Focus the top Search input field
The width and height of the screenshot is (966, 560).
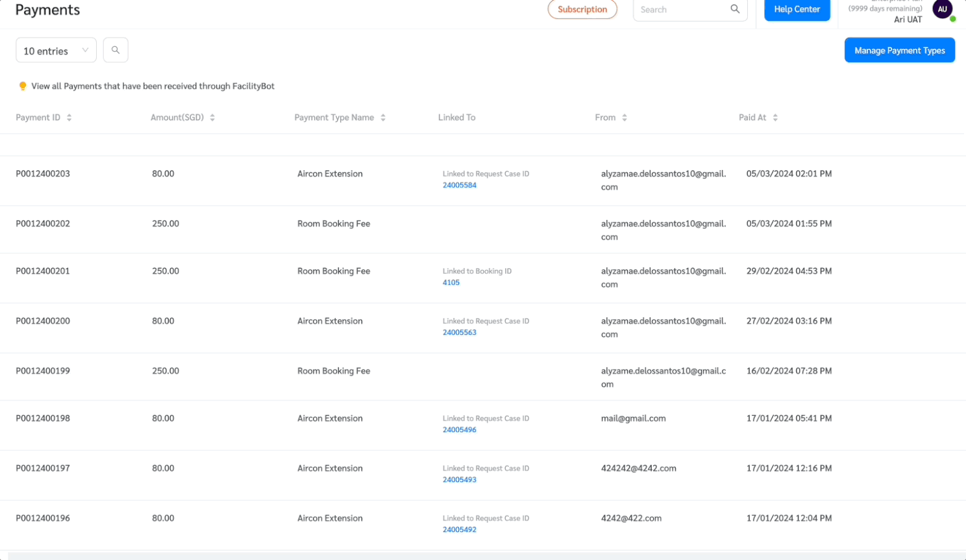coord(682,10)
